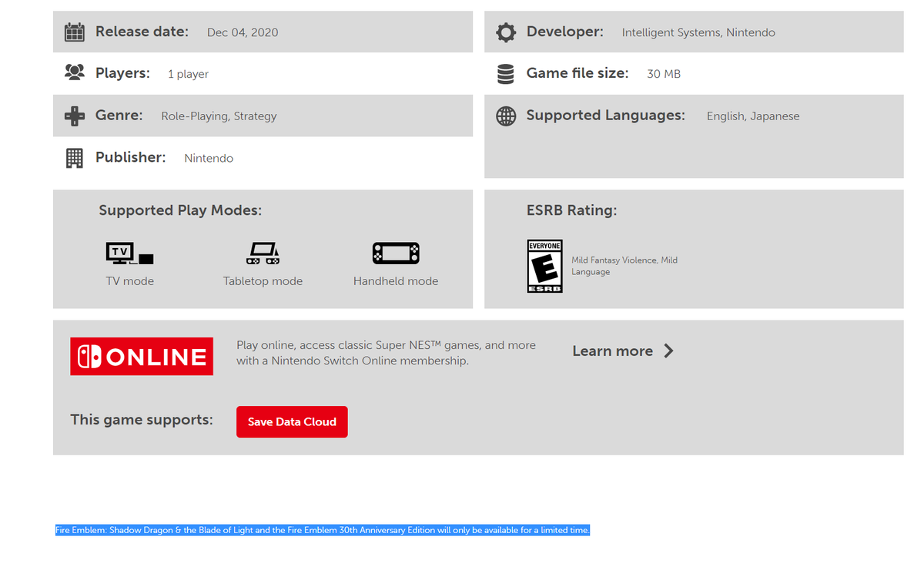Click the Players label
This screenshot has height=567, width=924.
click(122, 73)
